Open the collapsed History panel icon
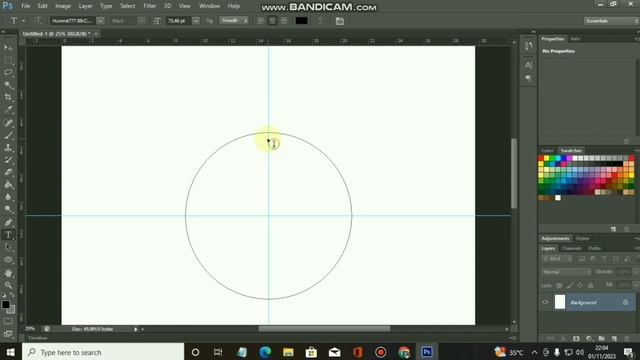Screen dimensions: 640x360 529,46
